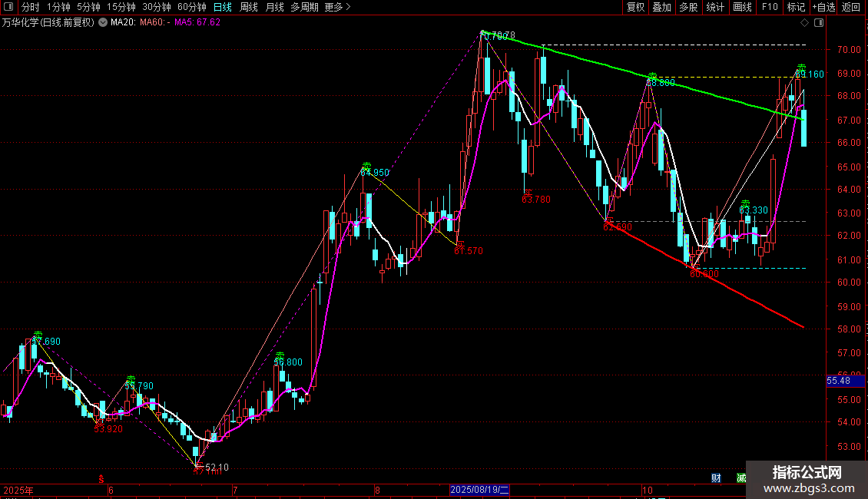Switch to 周线 weekly chart
This screenshot has height=499, width=868.
[249, 7]
